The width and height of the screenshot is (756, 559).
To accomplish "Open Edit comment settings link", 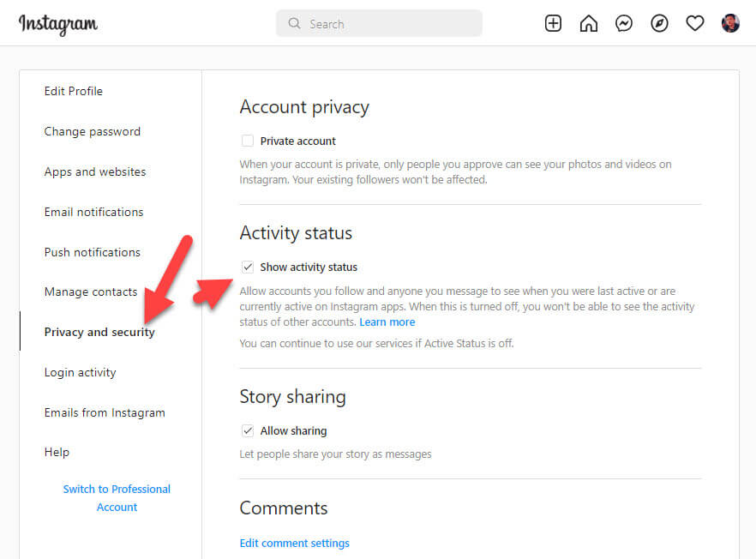I will coord(295,543).
